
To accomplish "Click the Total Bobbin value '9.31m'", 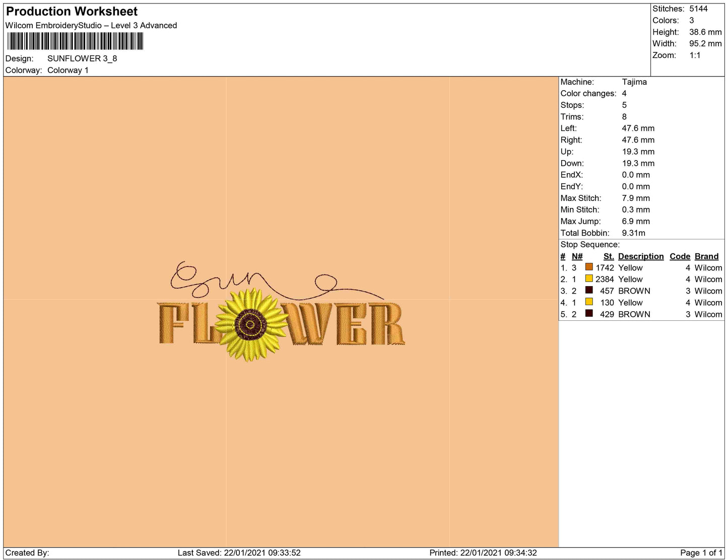I will (634, 233).
